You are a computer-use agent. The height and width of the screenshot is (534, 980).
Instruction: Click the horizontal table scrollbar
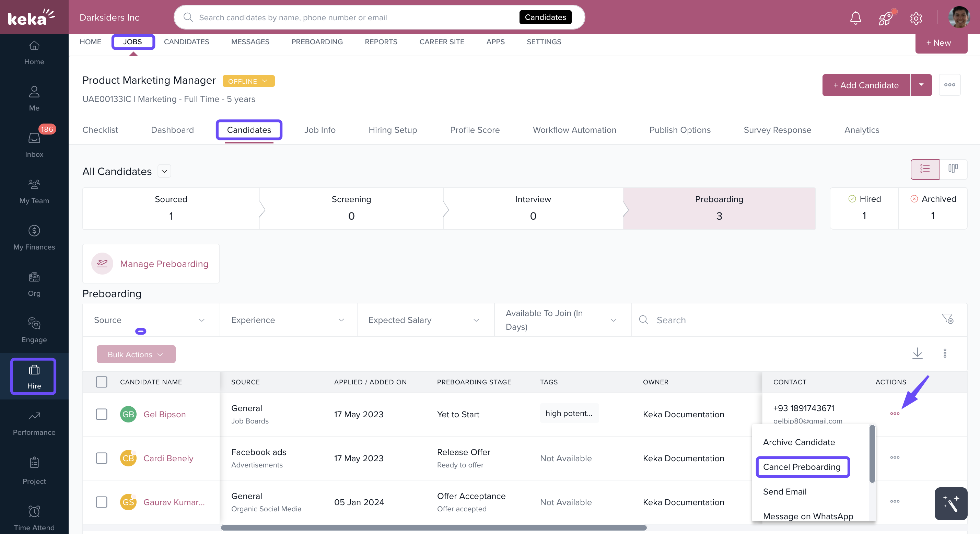433,528
